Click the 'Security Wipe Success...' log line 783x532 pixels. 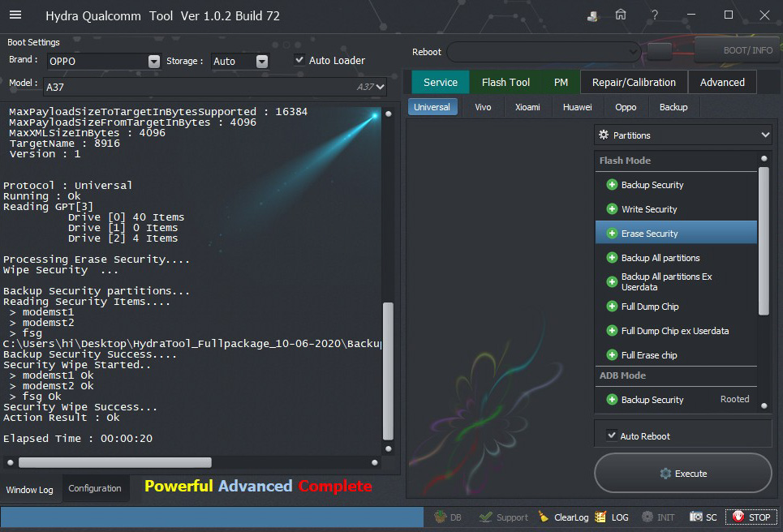tap(80, 407)
